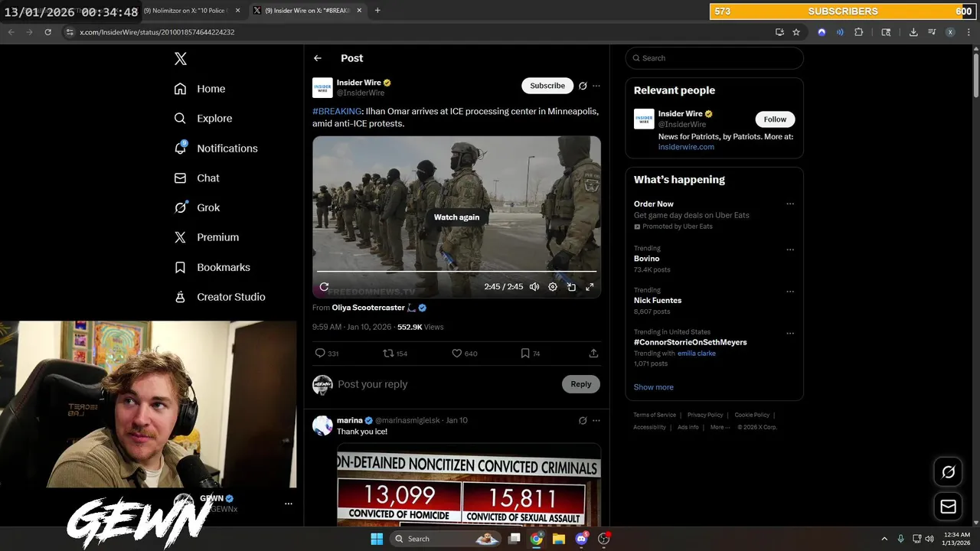
Task: Click the Reply button
Action: pyautogui.click(x=581, y=384)
